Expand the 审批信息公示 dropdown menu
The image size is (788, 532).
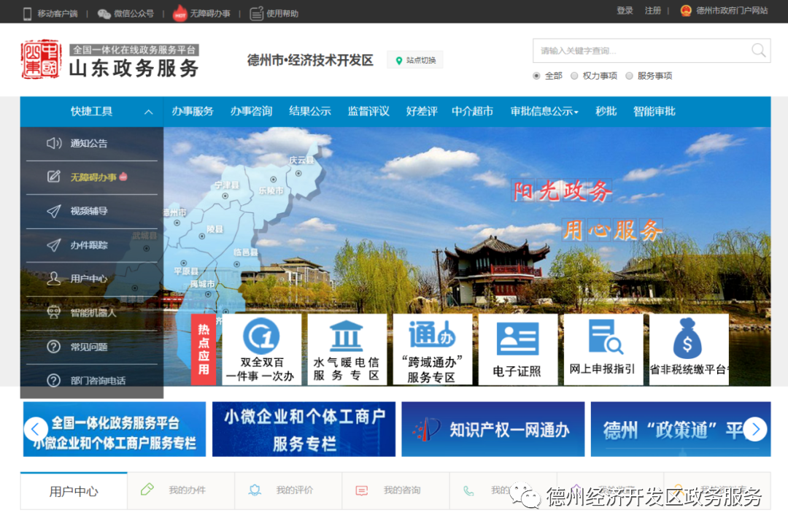[x=544, y=112]
